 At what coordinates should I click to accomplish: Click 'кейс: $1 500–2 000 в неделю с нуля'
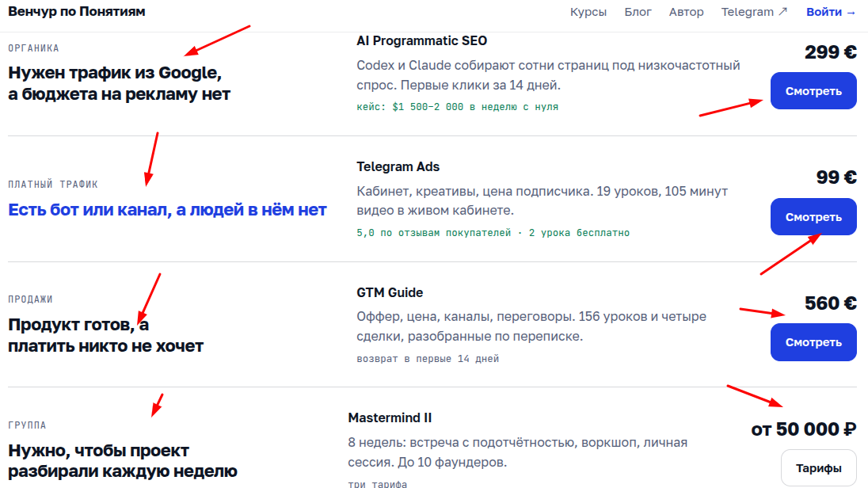coord(457,107)
